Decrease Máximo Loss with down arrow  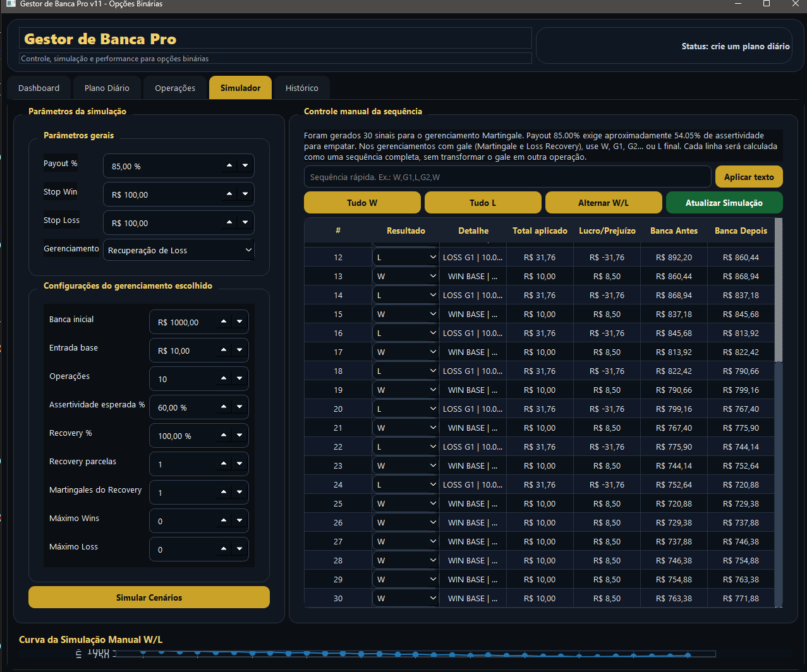[240, 549]
